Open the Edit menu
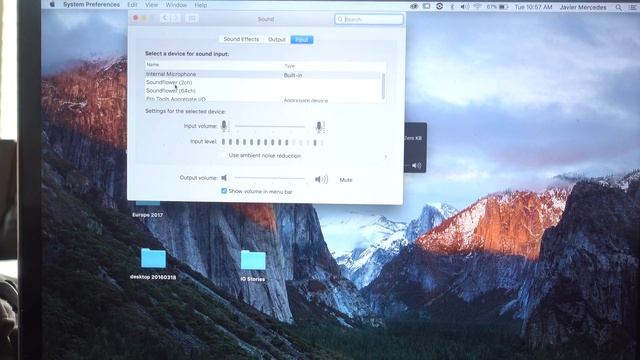 coord(132,5)
